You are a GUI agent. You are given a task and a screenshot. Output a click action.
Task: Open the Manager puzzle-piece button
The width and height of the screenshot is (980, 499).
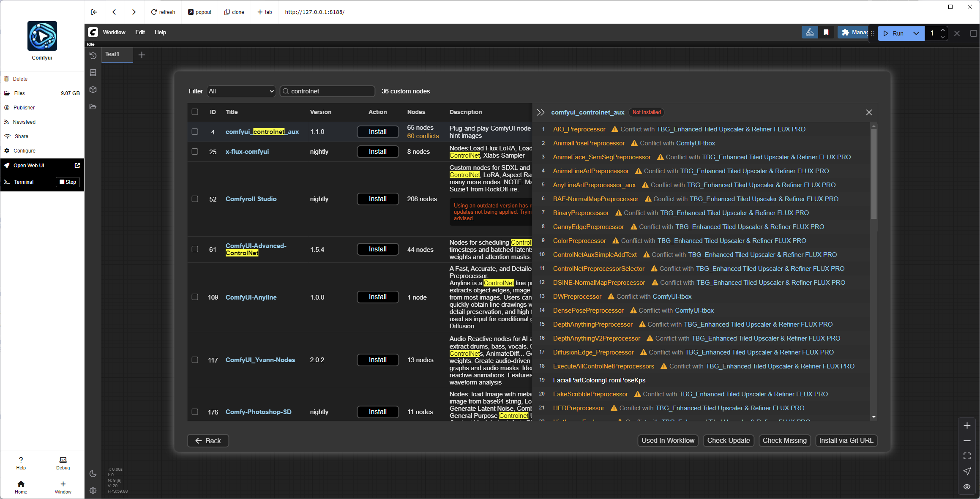click(854, 33)
